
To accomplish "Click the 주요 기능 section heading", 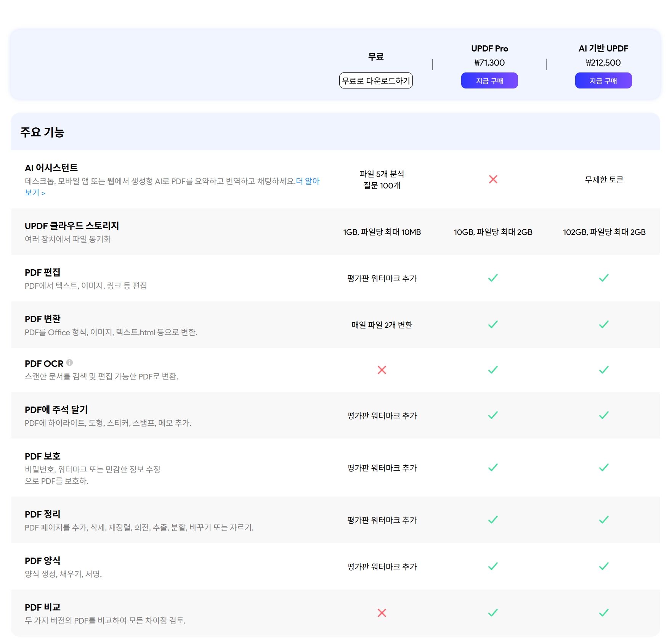I will (x=42, y=132).
